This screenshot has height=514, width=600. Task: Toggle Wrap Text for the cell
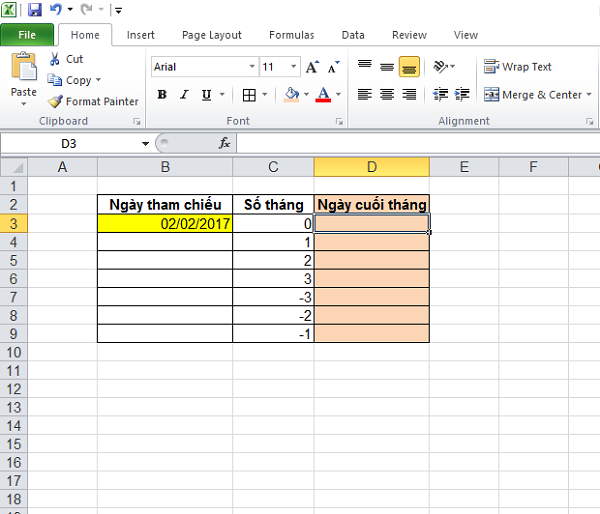coord(518,67)
